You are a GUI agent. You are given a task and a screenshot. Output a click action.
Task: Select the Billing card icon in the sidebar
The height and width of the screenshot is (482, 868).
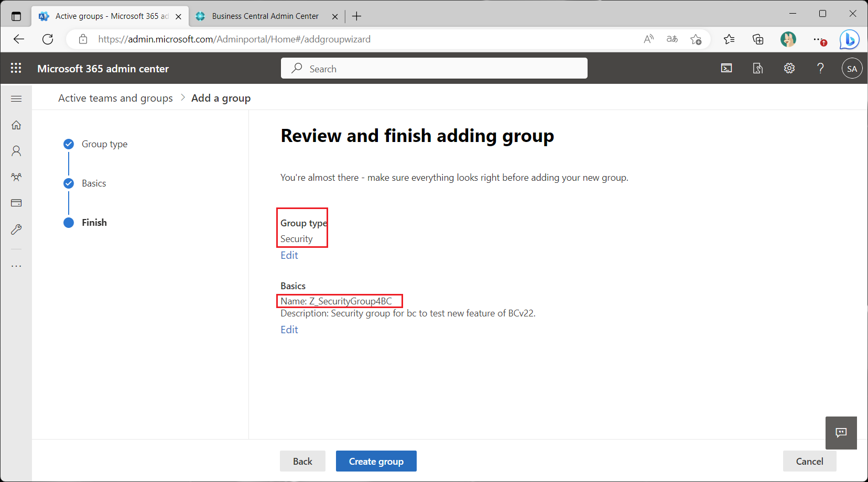tap(16, 203)
